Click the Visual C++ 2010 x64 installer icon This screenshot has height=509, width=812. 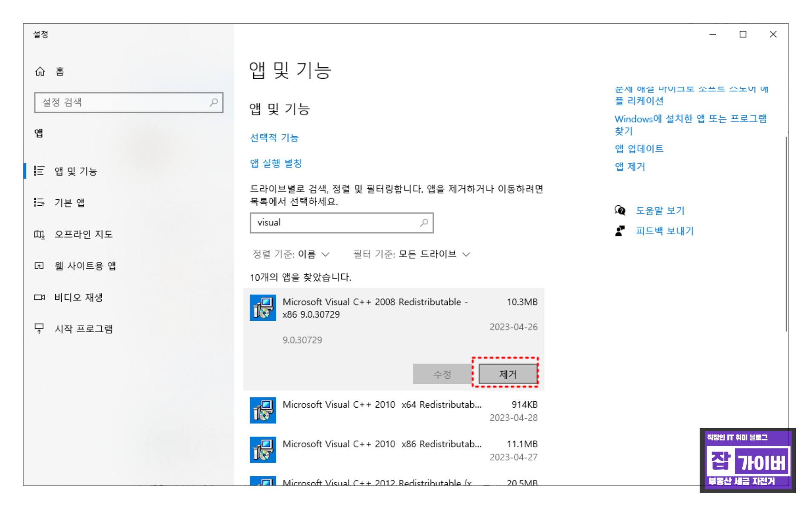click(263, 411)
